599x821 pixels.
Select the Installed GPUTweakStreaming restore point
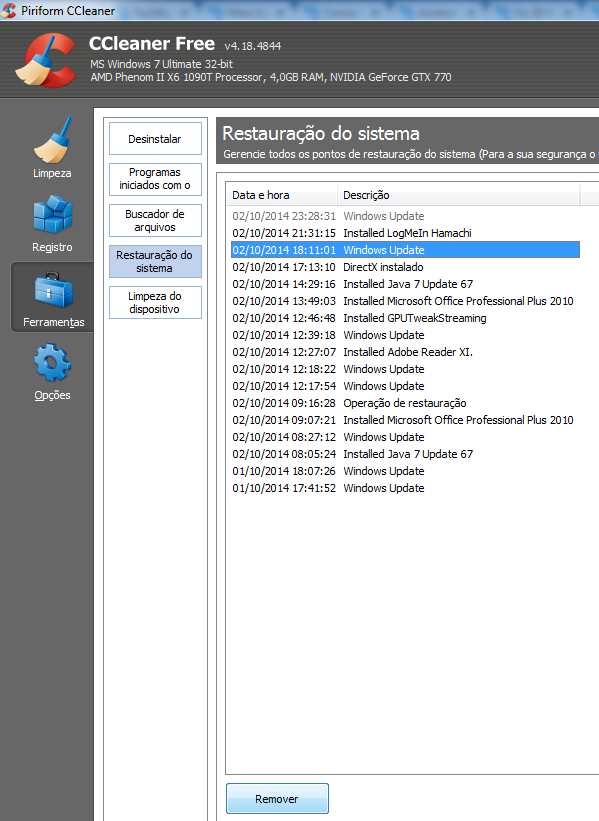(x=405, y=318)
